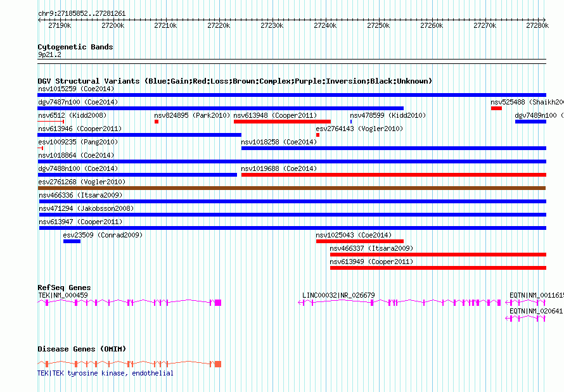The image size is (564, 392).
Task: Click the nsv1019688 (Coe2014) label
Action: click(x=279, y=168)
